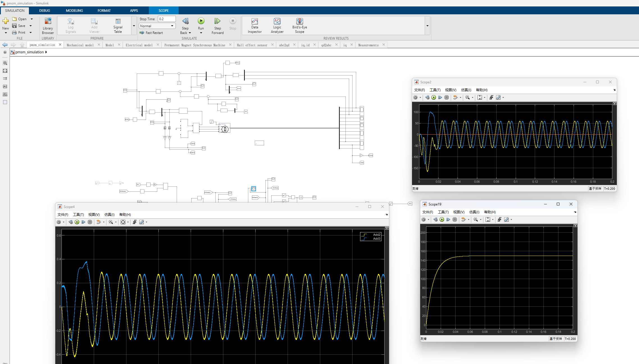Expand the Save button dropdown arrow
This screenshot has width=639, height=364.
(x=31, y=26)
